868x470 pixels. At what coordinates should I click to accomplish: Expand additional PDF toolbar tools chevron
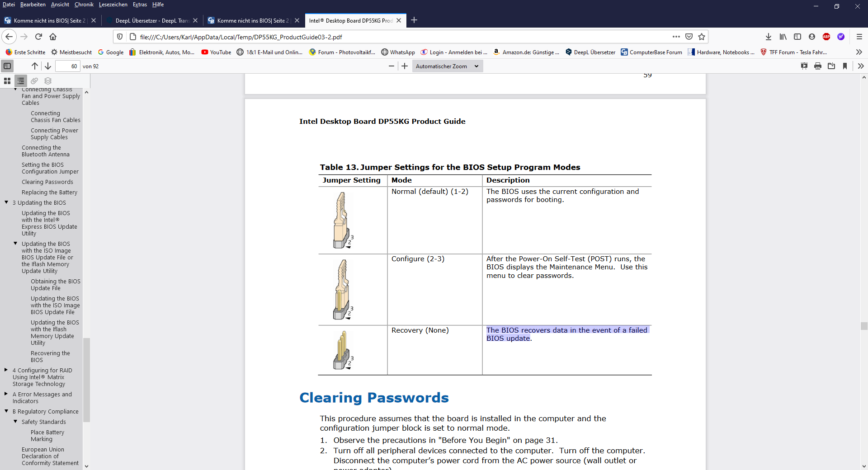[x=861, y=66]
